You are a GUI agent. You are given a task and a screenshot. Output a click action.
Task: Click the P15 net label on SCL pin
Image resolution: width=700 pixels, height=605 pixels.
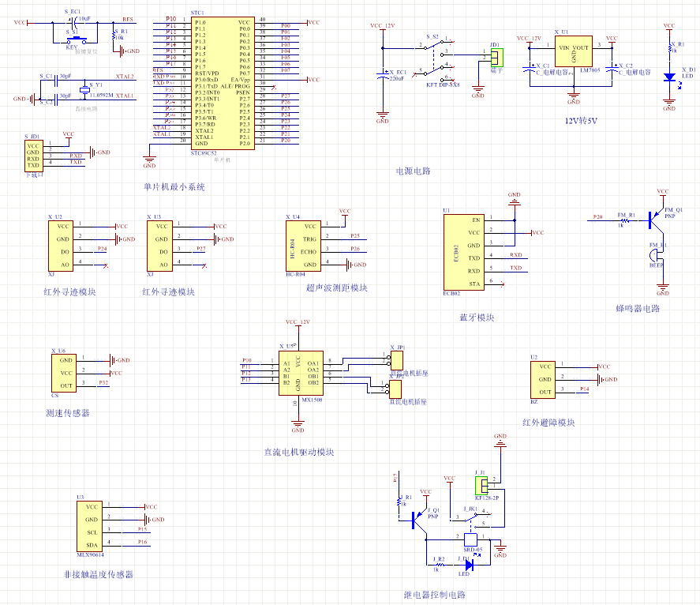pos(142,528)
